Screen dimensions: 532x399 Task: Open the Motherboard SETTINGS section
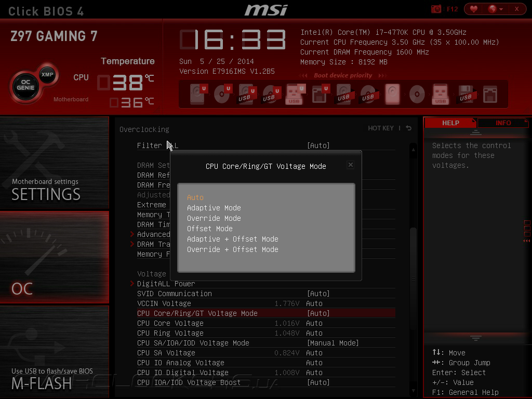pos(54,162)
